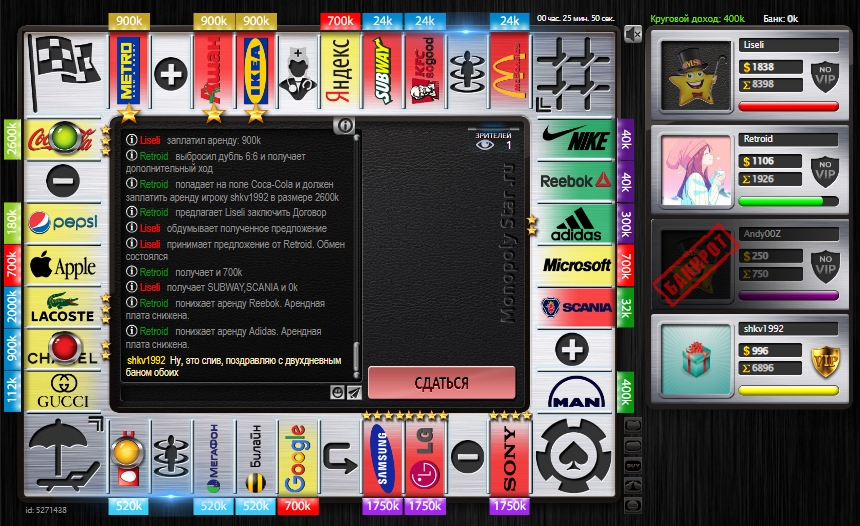
Task: Click shkv1992's VIP badge
Action: point(823,359)
